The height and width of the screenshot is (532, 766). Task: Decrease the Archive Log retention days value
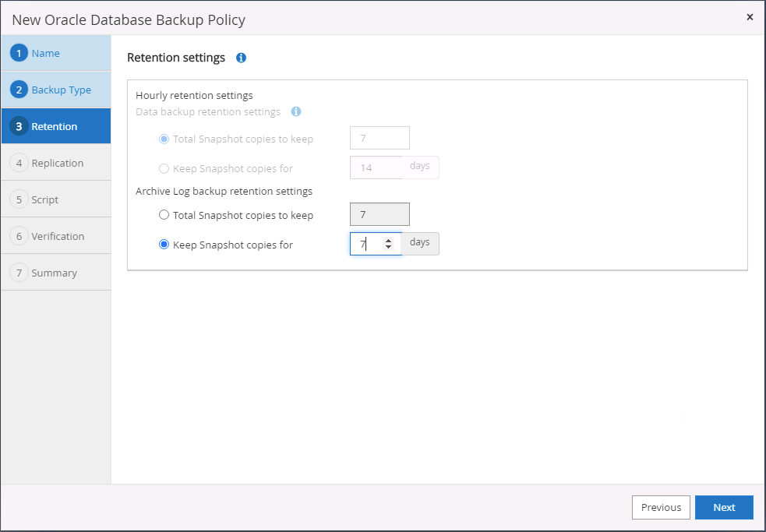point(388,248)
